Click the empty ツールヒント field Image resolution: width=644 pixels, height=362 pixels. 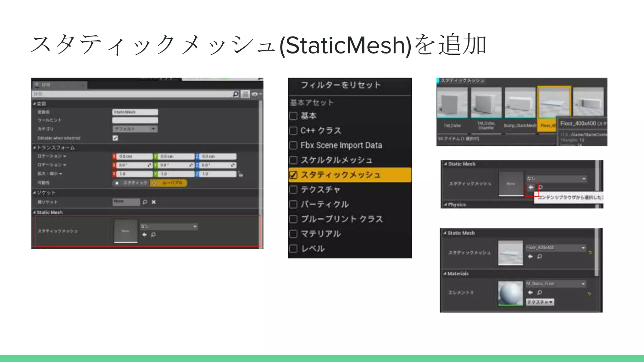135,120
